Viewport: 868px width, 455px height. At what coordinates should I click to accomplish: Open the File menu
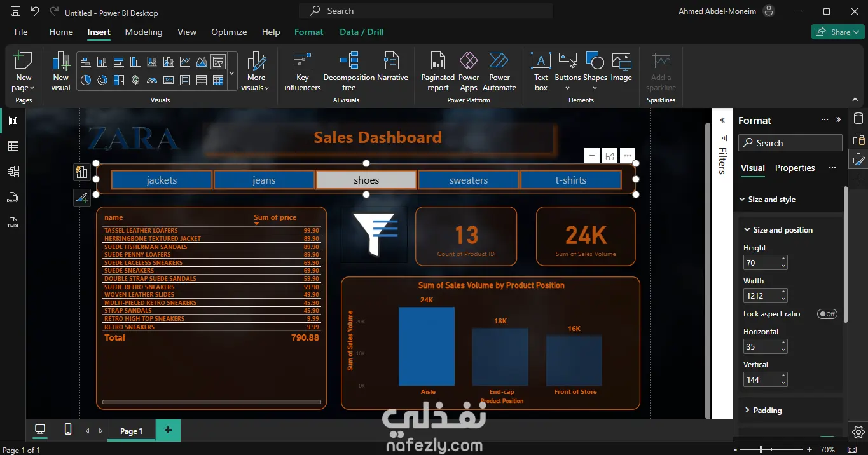point(21,32)
